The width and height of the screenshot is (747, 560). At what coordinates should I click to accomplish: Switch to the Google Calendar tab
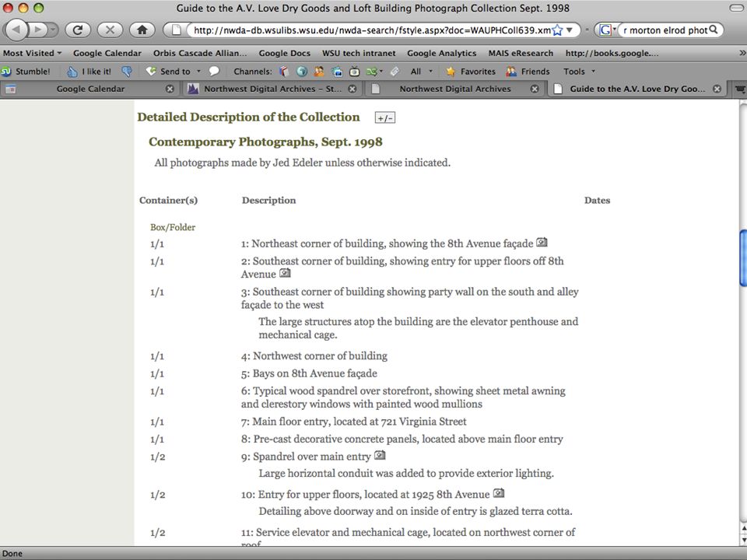(90, 89)
